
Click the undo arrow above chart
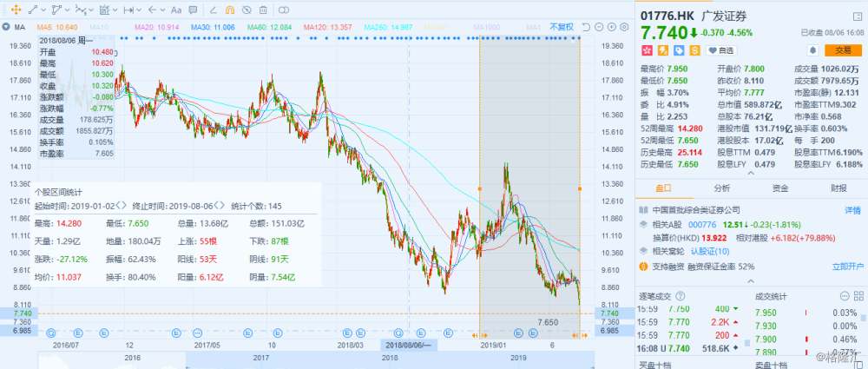click(x=588, y=27)
